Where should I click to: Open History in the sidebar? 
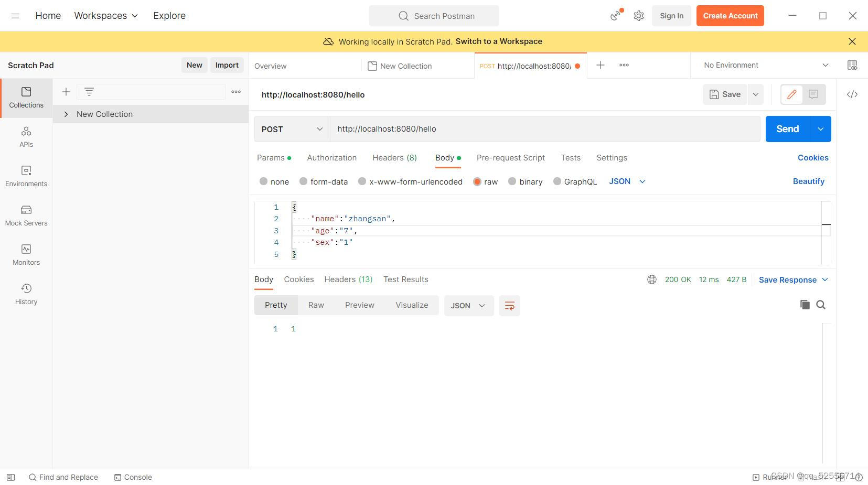(x=26, y=294)
